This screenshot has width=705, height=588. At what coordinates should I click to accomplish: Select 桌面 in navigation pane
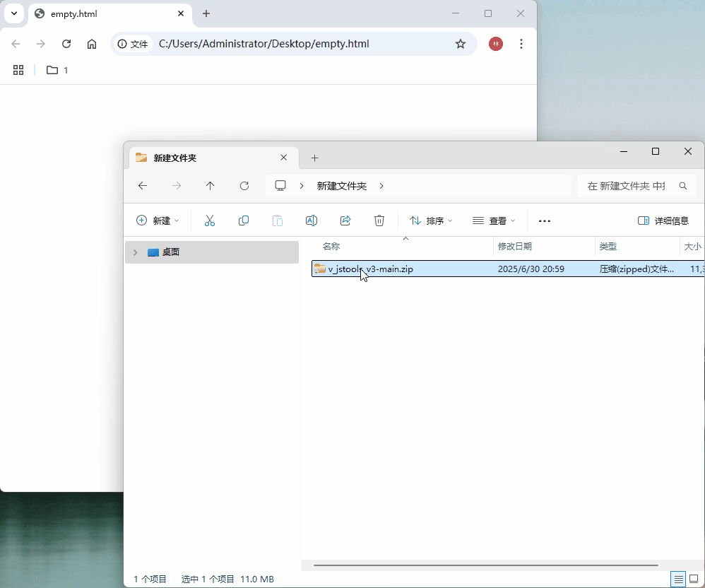212,252
